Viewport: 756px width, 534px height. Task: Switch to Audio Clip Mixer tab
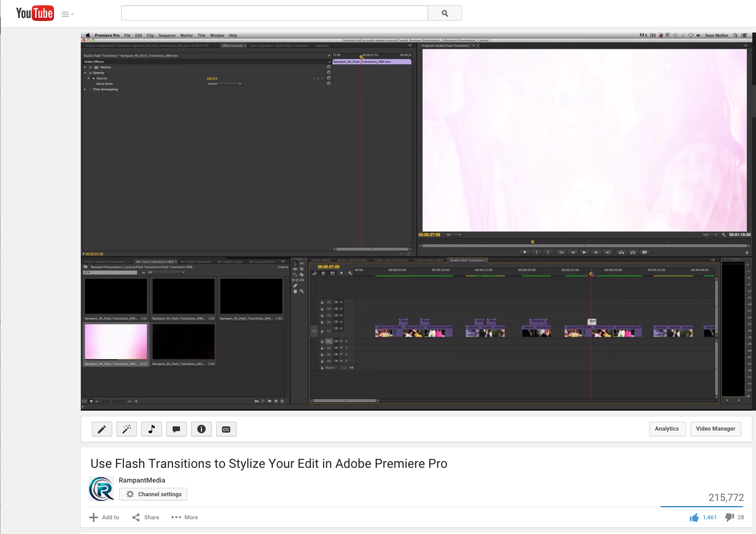[279, 46]
